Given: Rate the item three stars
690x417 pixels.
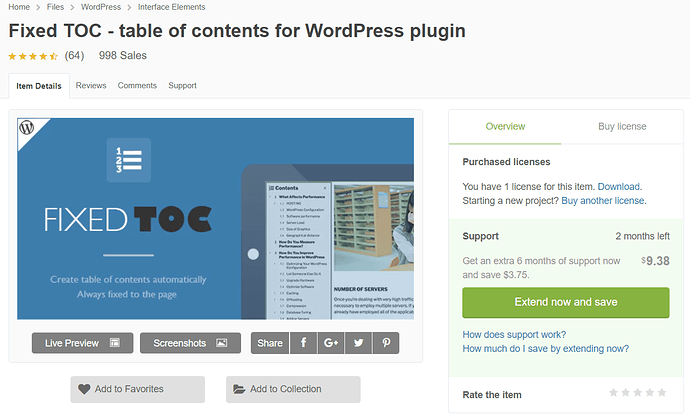Looking at the screenshot, I should pos(638,392).
